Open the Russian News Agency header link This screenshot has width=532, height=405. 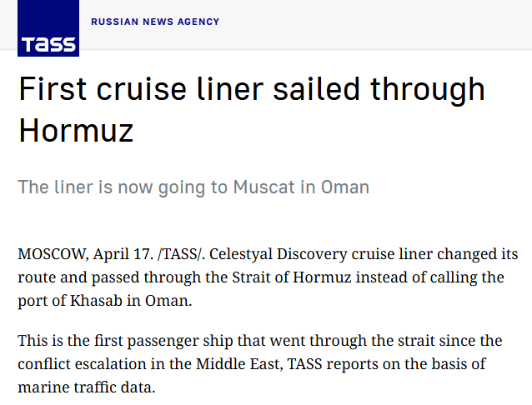coord(155,22)
